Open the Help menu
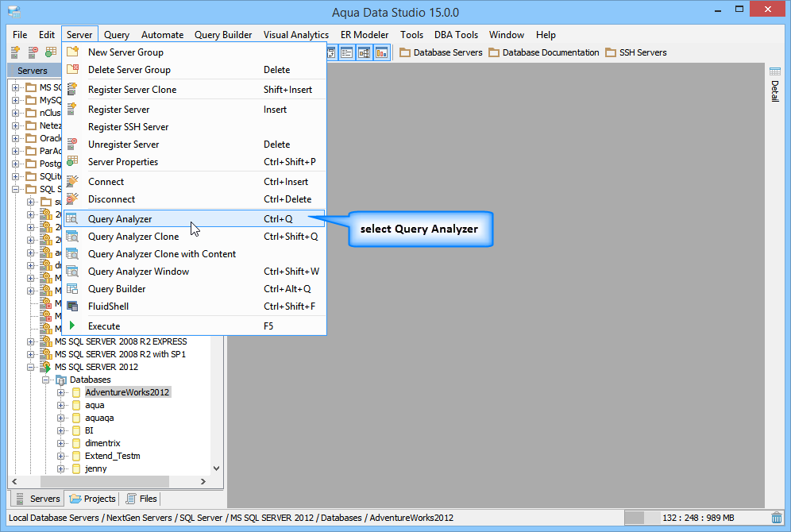The image size is (791, 532). coord(546,35)
